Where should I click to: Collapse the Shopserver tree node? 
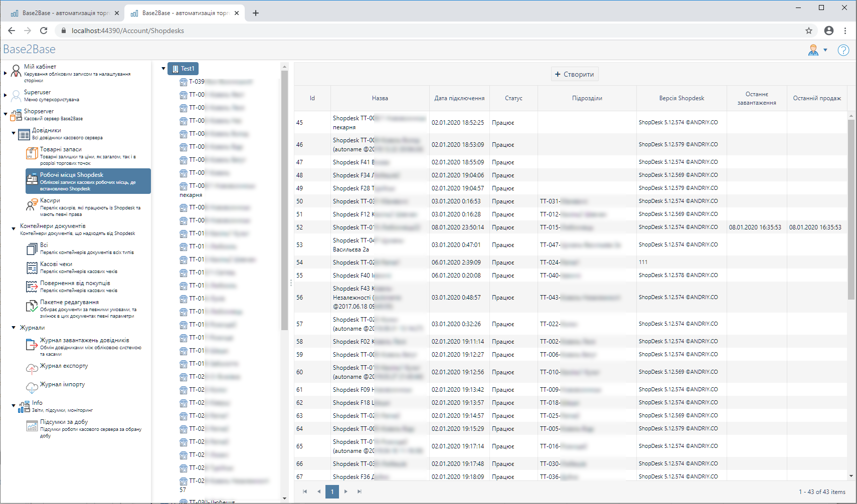pos(6,114)
